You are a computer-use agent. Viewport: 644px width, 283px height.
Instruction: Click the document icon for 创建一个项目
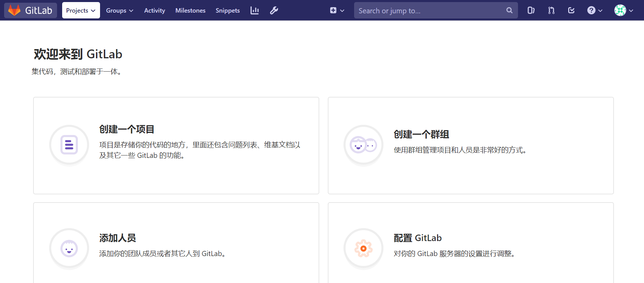point(69,145)
